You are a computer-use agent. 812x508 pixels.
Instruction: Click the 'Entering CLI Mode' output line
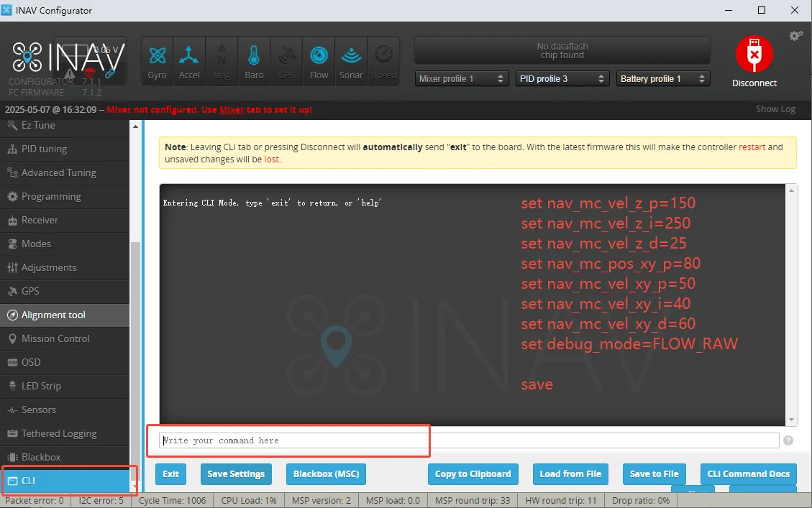272,203
